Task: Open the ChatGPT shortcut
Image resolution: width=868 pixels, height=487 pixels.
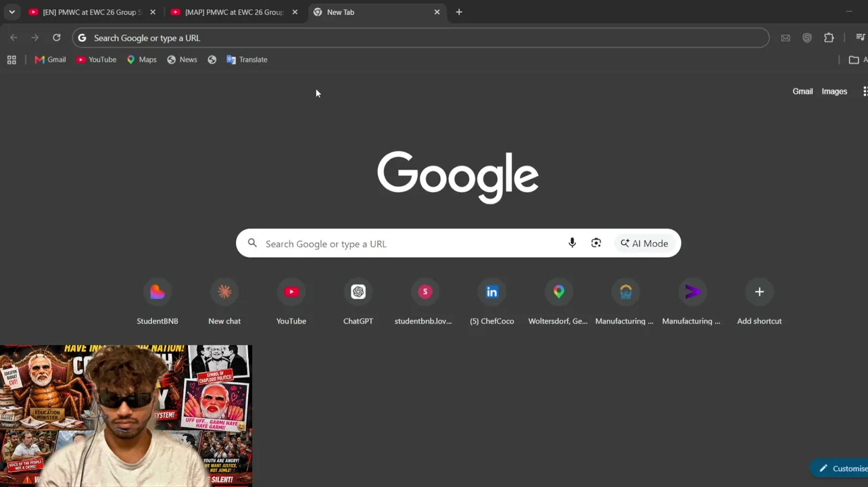Action: coord(358,302)
